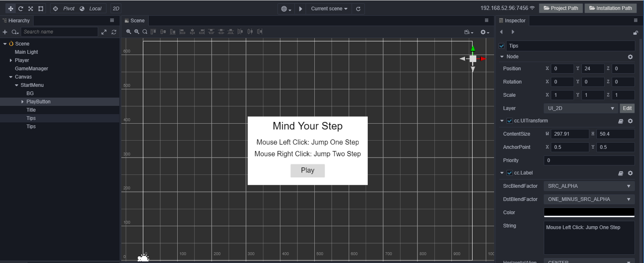Open the Label Color swatch

pyautogui.click(x=589, y=213)
